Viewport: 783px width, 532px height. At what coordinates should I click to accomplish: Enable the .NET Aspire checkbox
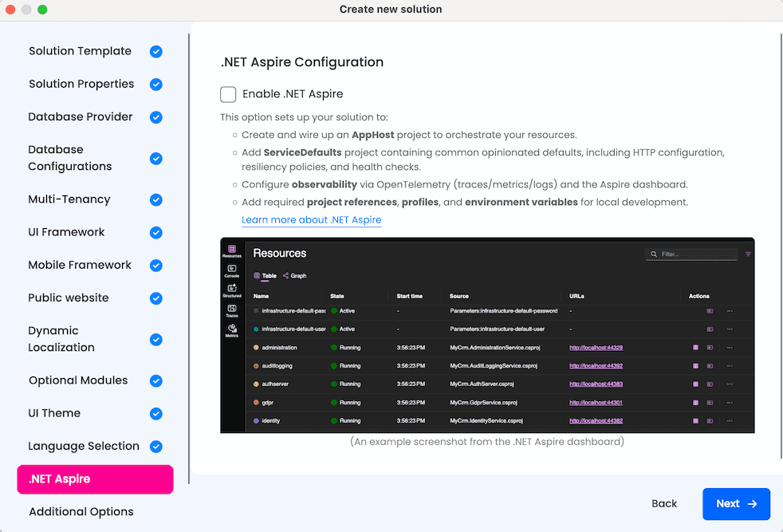pos(228,93)
